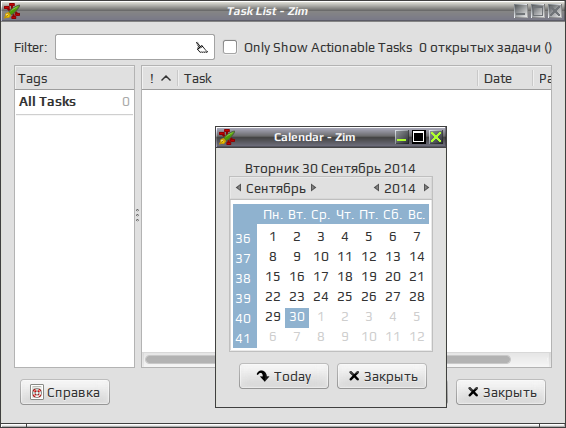Click Вторник 30 Сентябрь 2014 date label
This screenshot has height=428, width=566.
[330, 169]
